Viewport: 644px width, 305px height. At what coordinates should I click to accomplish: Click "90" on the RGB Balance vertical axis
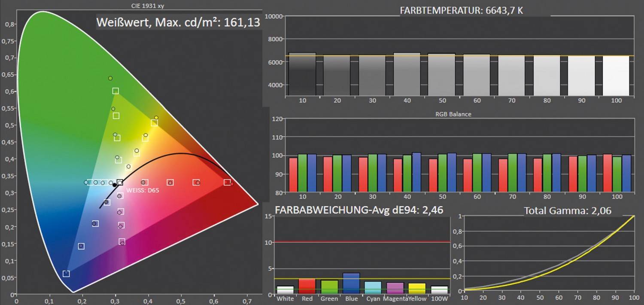[279, 174]
